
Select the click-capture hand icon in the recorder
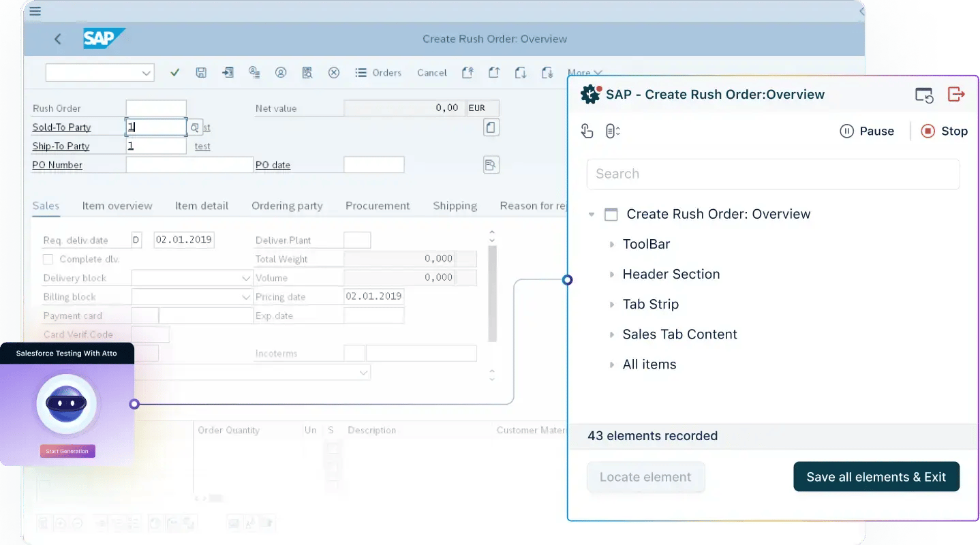point(587,130)
